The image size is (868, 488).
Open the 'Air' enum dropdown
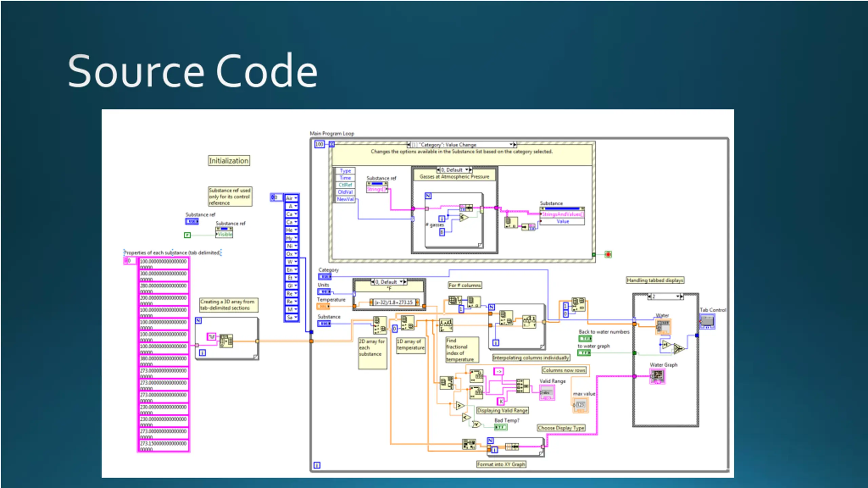click(x=291, y=198)
